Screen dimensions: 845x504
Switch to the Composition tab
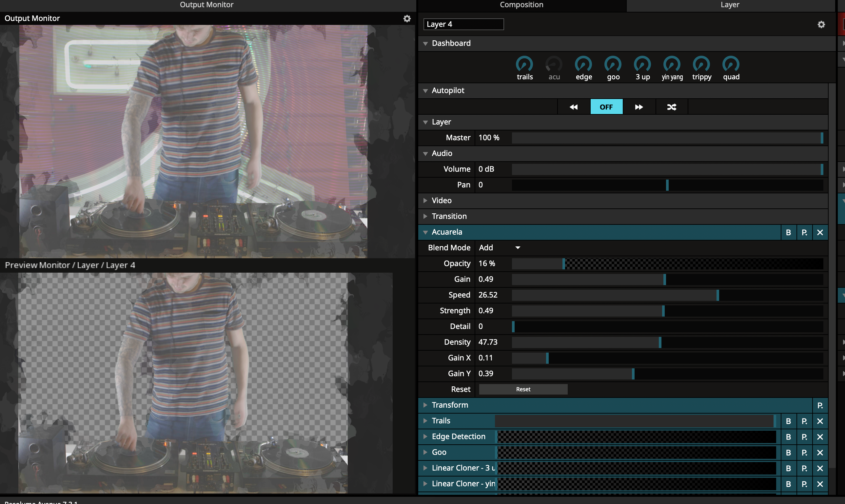[x=521, y=5]
